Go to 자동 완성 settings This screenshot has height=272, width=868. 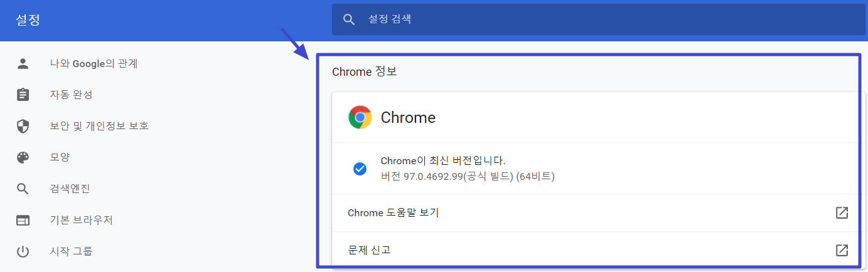click(72, 95)
